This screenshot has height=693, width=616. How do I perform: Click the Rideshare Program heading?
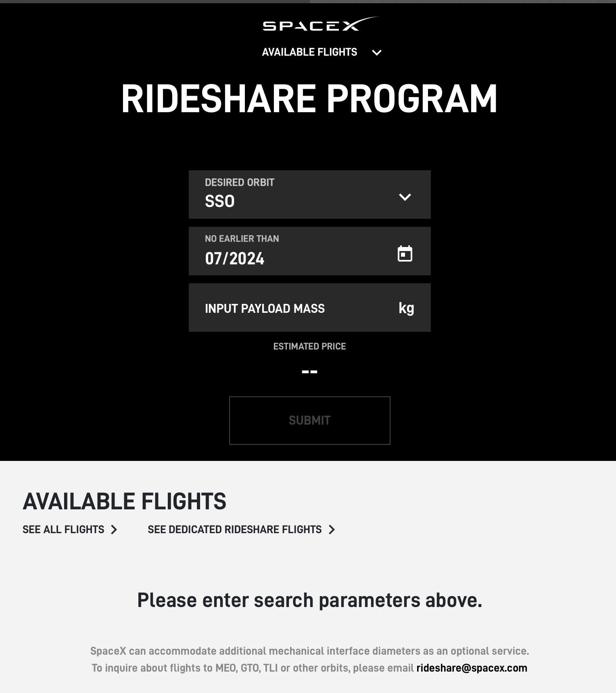point(309,99)
